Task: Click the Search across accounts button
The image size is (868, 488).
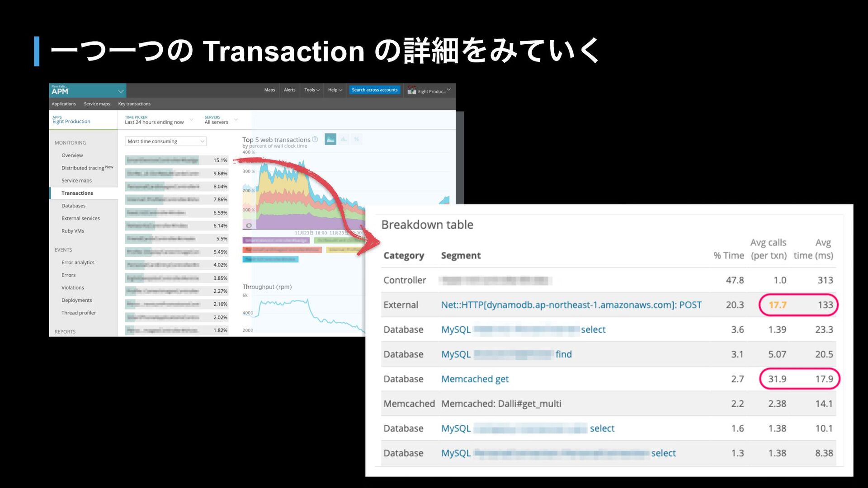Action: tap(374, 90)
